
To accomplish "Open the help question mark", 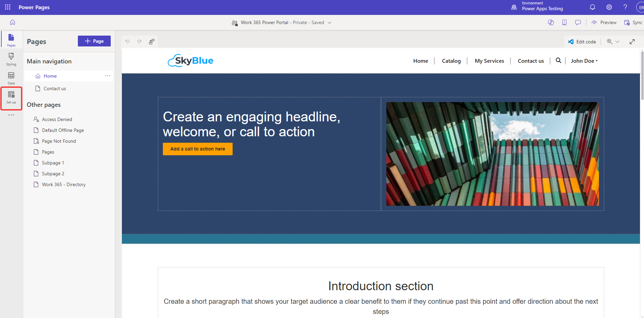I will coord(625,7).
